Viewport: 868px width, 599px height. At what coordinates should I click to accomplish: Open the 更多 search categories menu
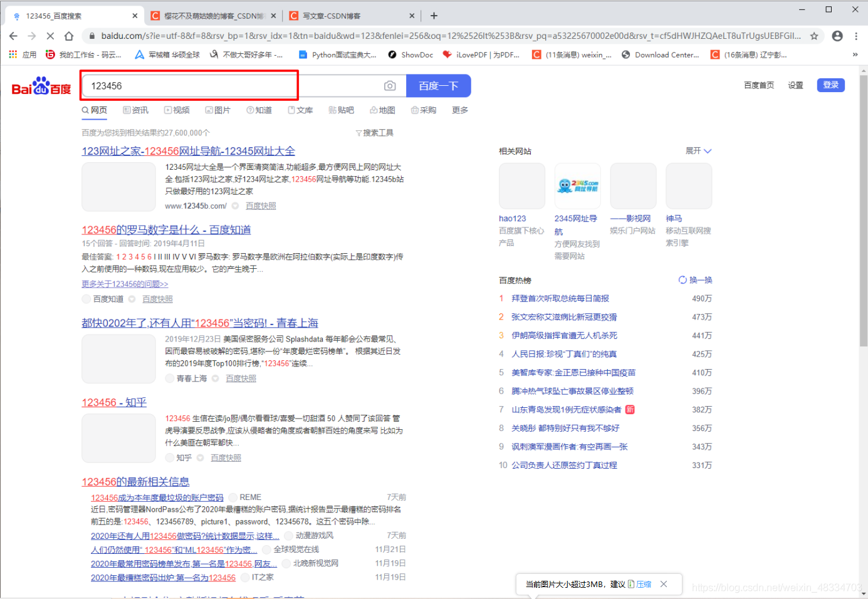(460, 110)
